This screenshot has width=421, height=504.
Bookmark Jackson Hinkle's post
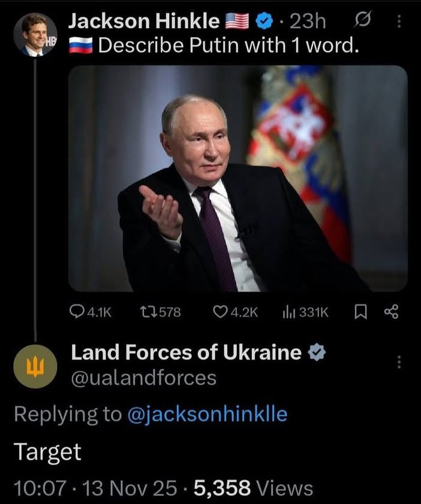[x=360, y=312]
